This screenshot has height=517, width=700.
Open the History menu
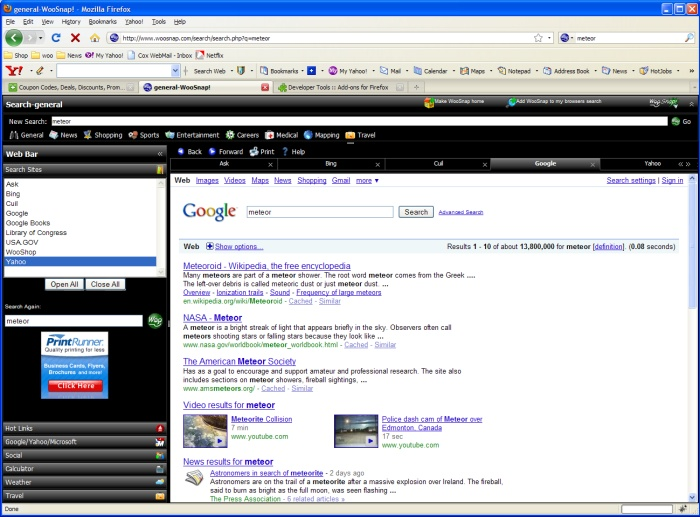pyautogui.click(x=71, y=21)
